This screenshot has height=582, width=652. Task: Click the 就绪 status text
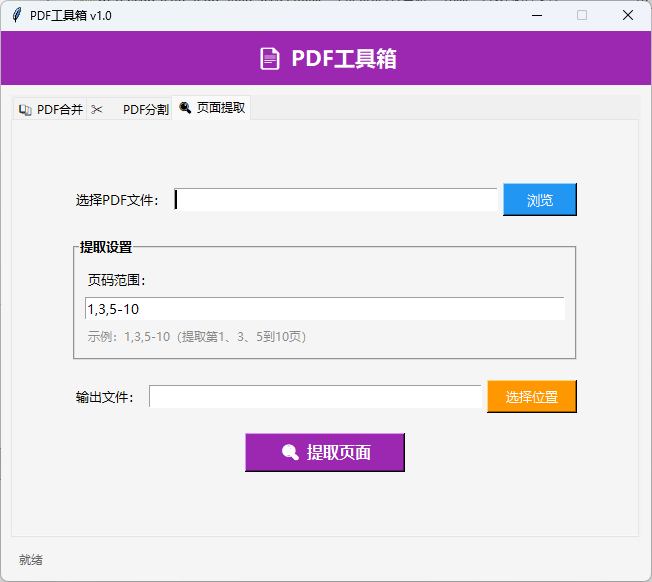click(30, 560)
